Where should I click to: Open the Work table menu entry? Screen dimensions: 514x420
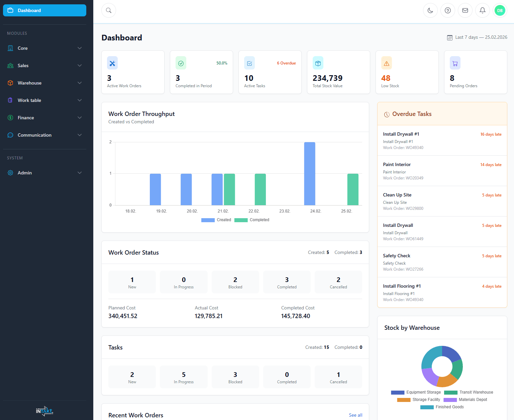pos(44,100)
